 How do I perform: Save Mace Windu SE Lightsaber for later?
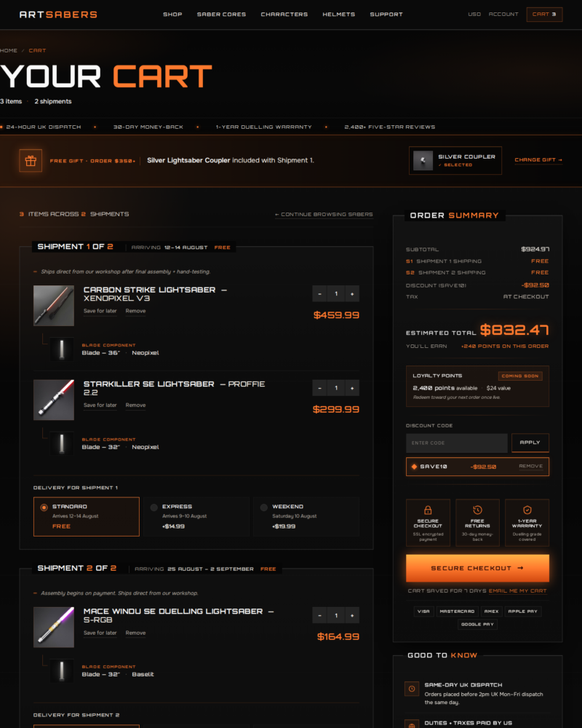[x=100, y=633]
